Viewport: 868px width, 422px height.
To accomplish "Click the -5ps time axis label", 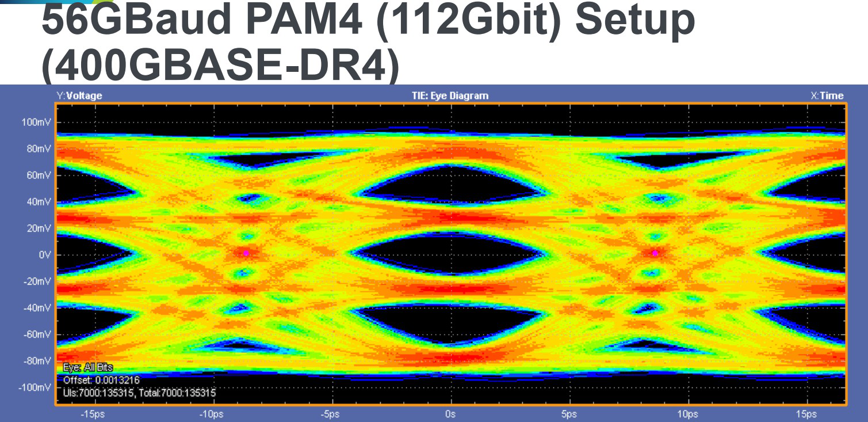I will [331, 414].
